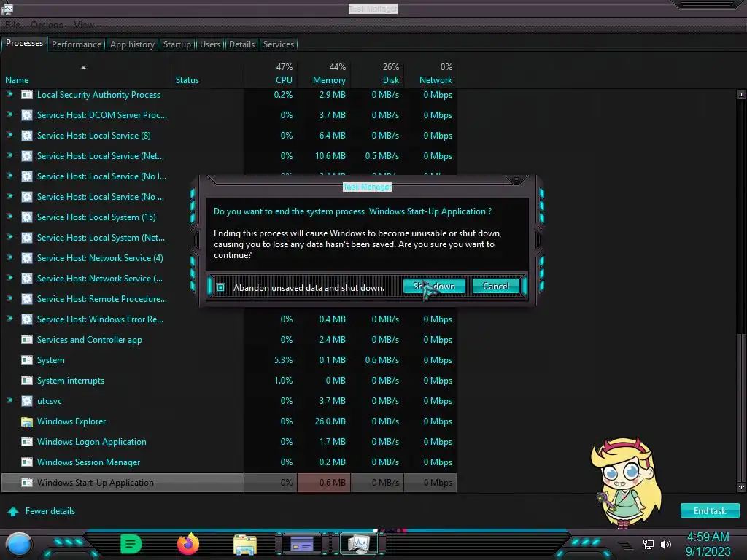Click the Status column header
Viewport: 747px width, 560px height.
coord(208,74)
